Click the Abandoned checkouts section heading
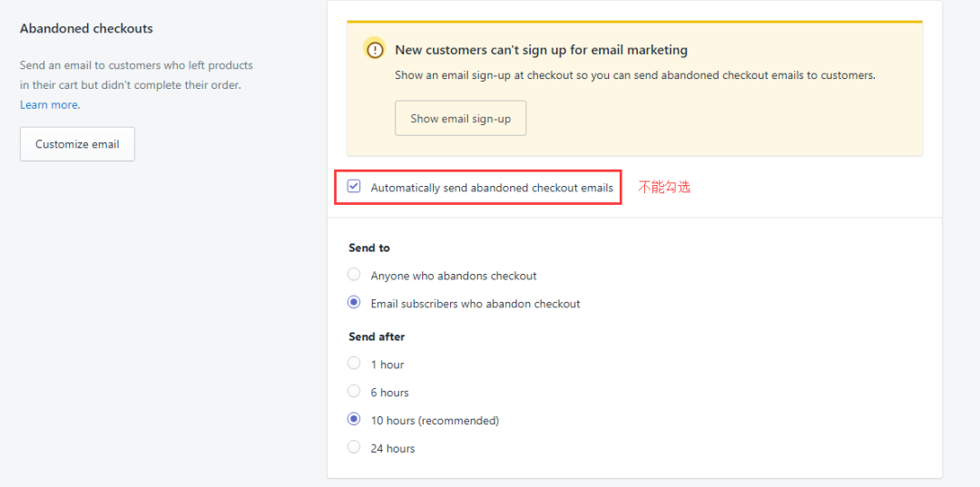Screen dimensions: 980x487 click(86, 28)
